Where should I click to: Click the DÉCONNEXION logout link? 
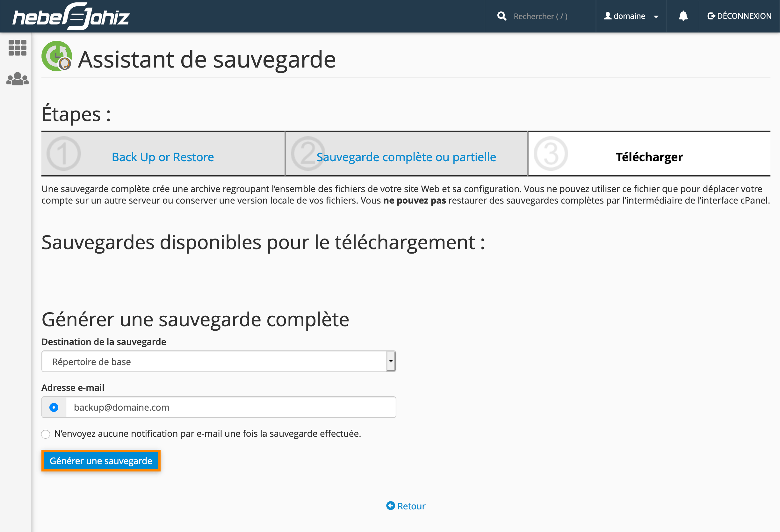(740, 16)
